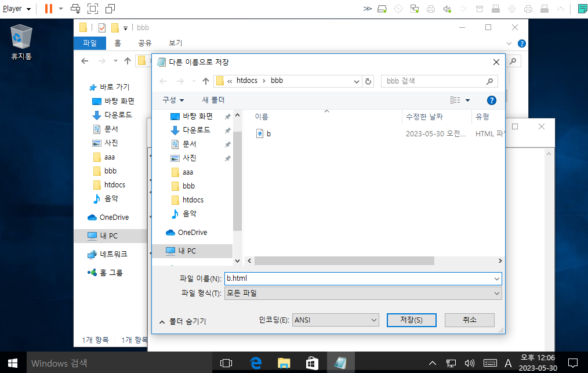Select 사진 in dialog navigation pane
Image resolution: width=588 pixels, height=373 pixels.
pos(184,158)
